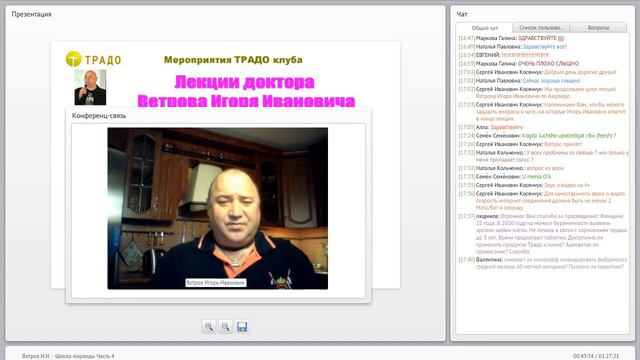This screenshot has height=360, width=640.
Task: Select людмила's 17:37 chat message
Action: pyautogui.click(x=543, y=233)
